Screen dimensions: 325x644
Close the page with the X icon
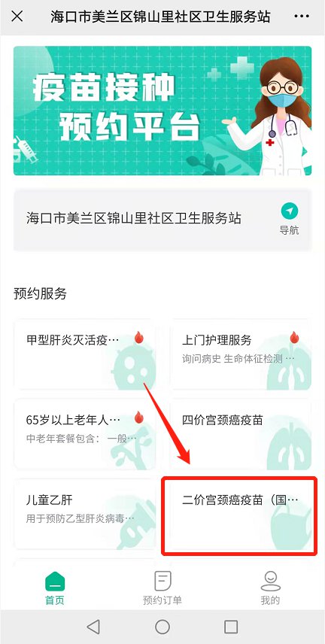click(17, 17)
